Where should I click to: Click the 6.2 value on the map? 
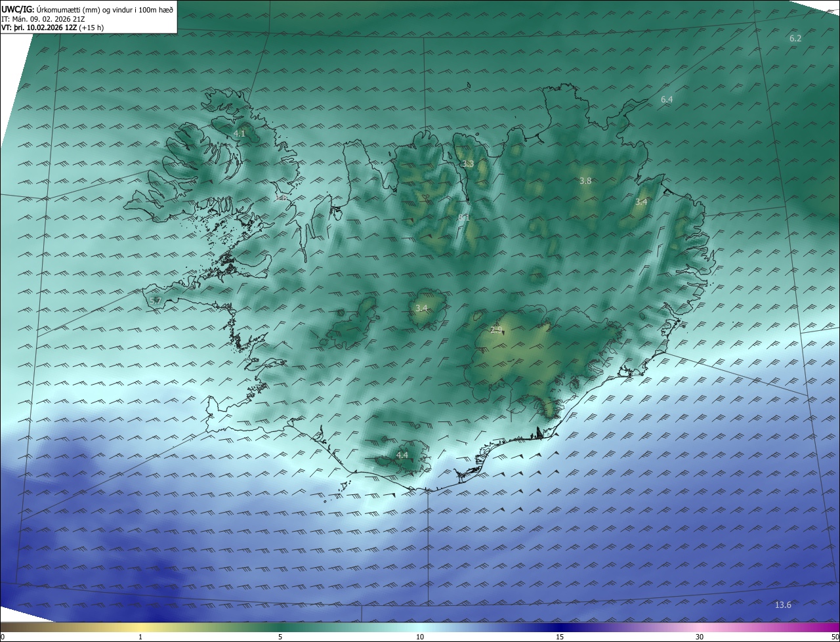tap(795, 39)
